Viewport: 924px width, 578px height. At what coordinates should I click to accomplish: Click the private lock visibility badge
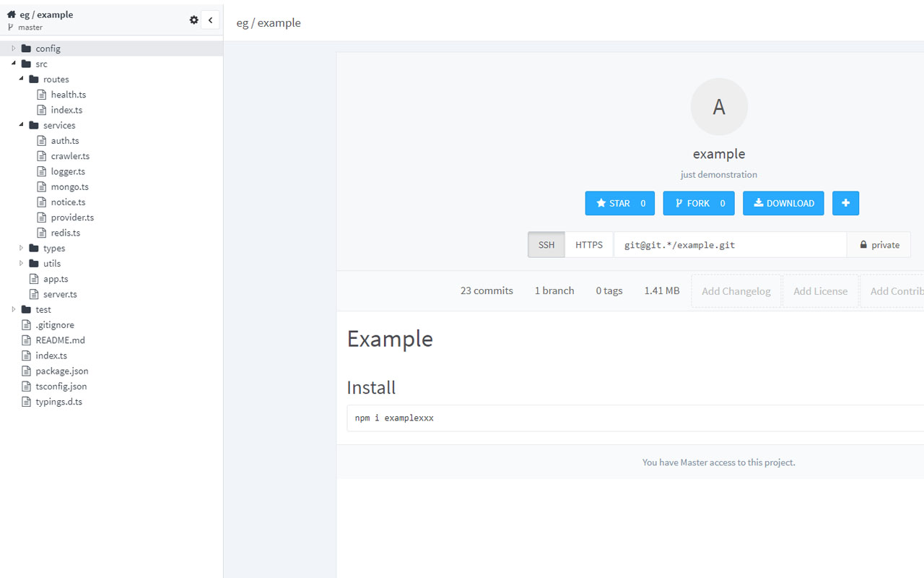point(879,245)
